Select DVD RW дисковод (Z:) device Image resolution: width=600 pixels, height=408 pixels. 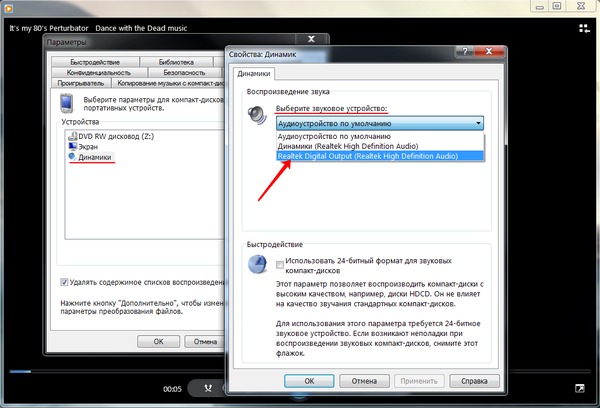tap(111, 136)
